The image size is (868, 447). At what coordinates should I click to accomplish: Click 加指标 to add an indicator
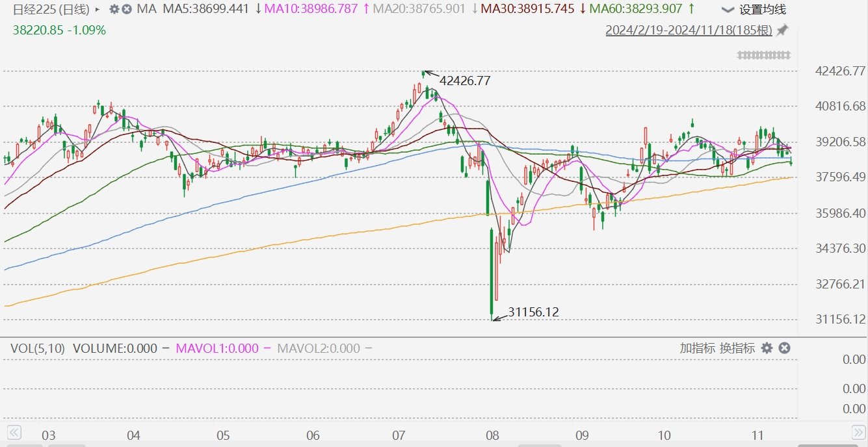(x=698, y=348)
